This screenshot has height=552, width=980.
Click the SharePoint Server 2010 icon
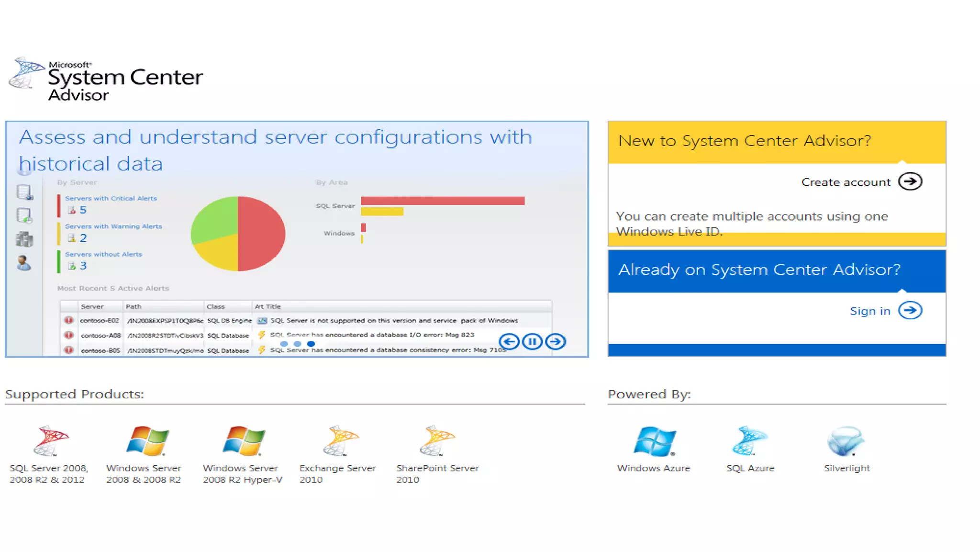coord(437,440)
